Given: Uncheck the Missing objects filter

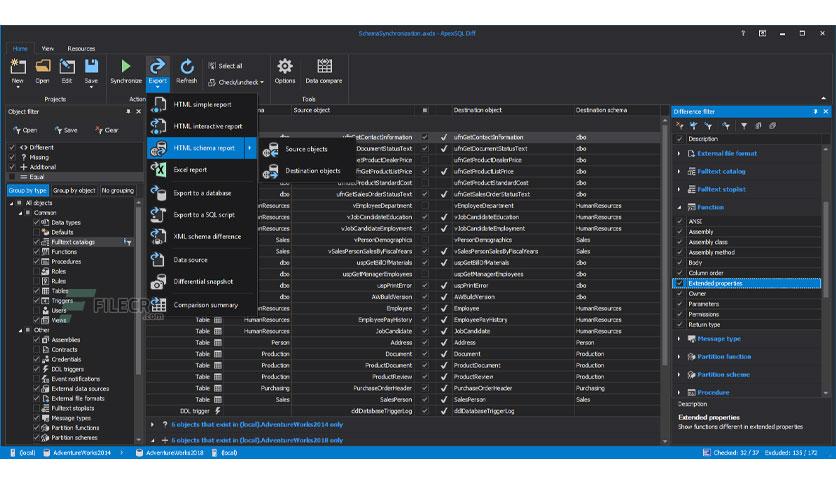Looking at the screenshot, I should [12, 157].
